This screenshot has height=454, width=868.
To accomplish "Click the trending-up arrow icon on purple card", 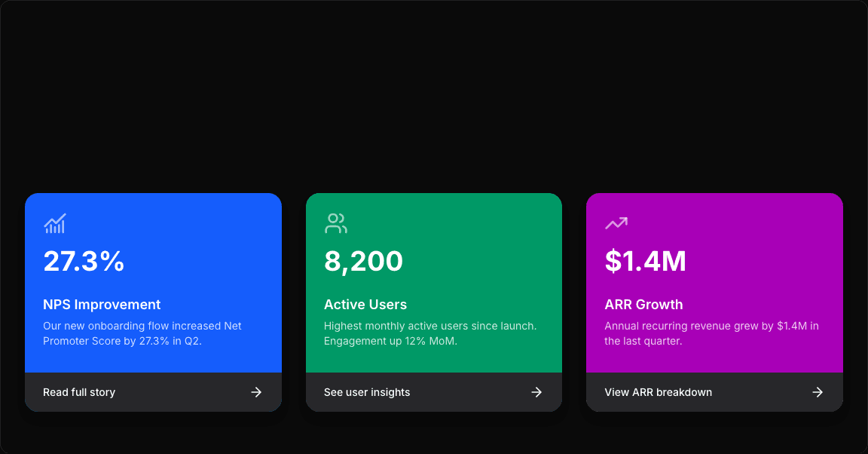I will point(616,223).
